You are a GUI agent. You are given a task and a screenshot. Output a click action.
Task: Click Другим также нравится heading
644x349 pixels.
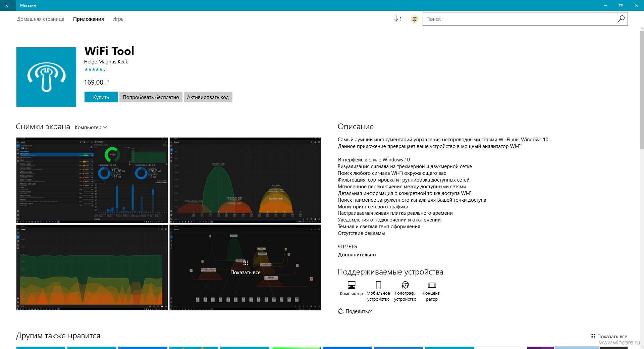click(58, 336)
